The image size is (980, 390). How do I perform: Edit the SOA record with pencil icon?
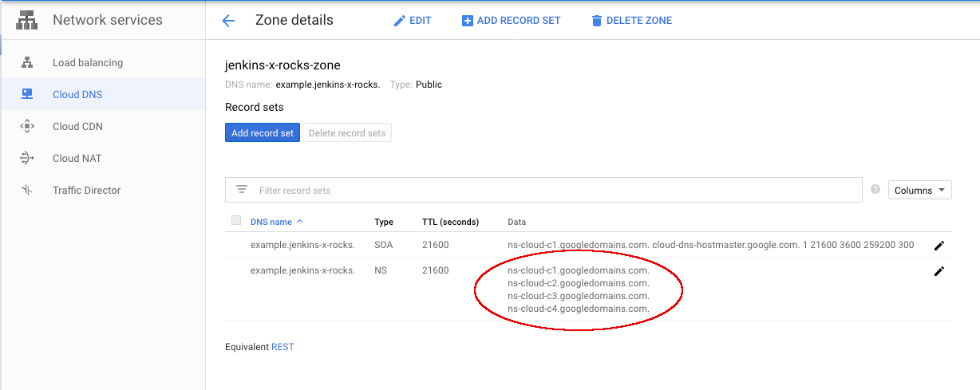click(939, 246)
